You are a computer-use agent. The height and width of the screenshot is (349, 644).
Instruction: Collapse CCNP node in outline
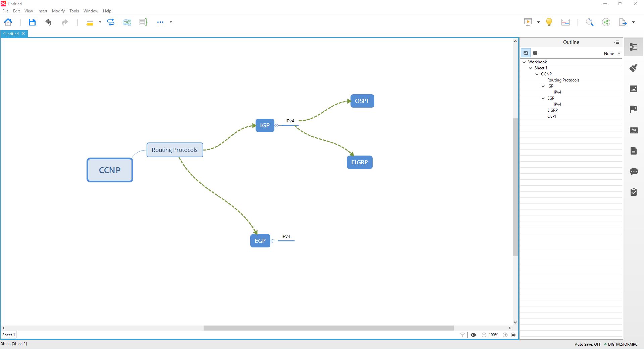[537, 74]
